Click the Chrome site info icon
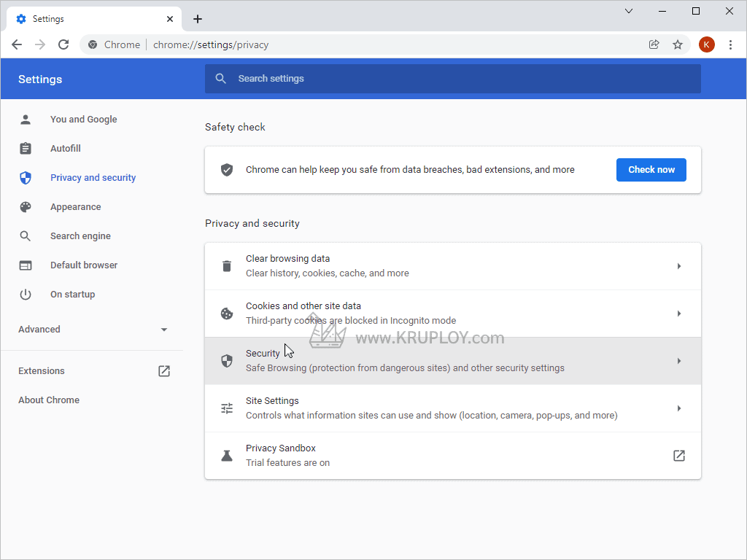 (x=93, y=44)
